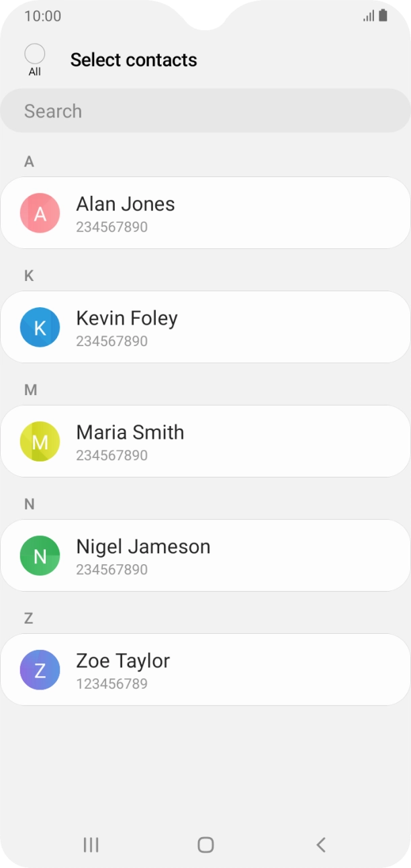Select the Kevin Foley contact name
The width and height of the screenshot is (411, 868).
click(x=127, y=318)
